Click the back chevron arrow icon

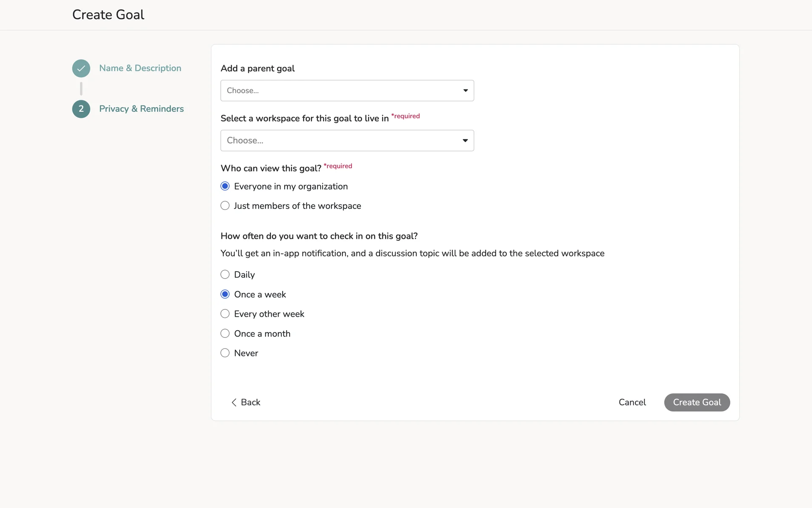click(x=234, y=402)
